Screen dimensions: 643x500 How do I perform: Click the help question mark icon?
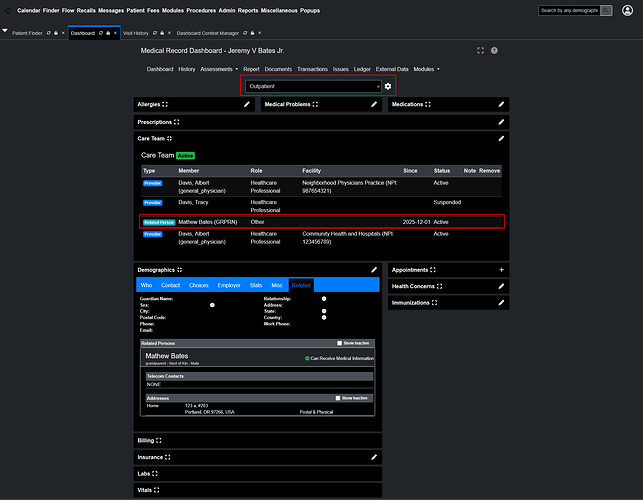click(x=494, y=50)
